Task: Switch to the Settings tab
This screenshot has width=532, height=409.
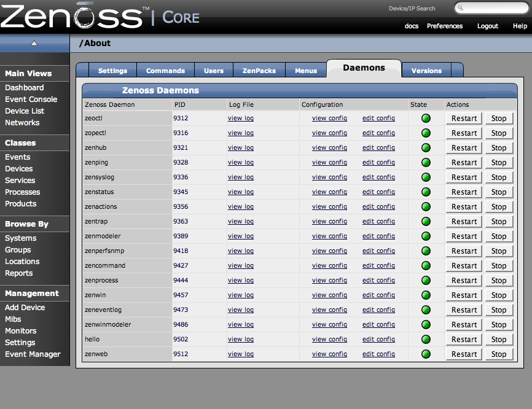Action: 112,71
